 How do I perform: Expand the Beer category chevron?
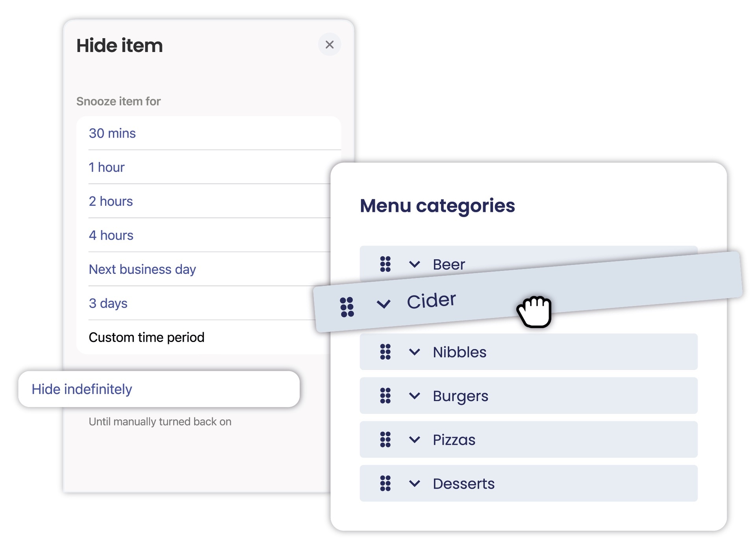(414, 264)
